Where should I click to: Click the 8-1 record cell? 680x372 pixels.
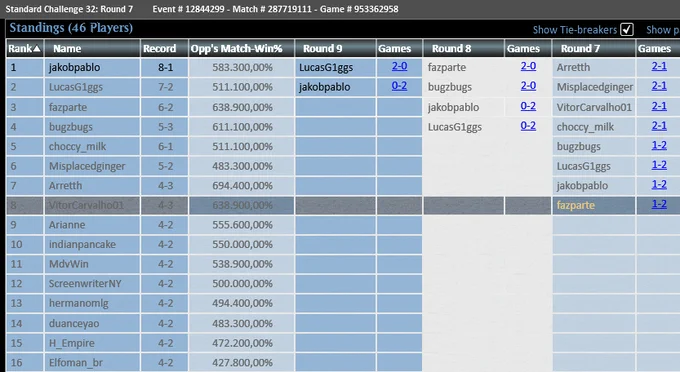[165, 68]
